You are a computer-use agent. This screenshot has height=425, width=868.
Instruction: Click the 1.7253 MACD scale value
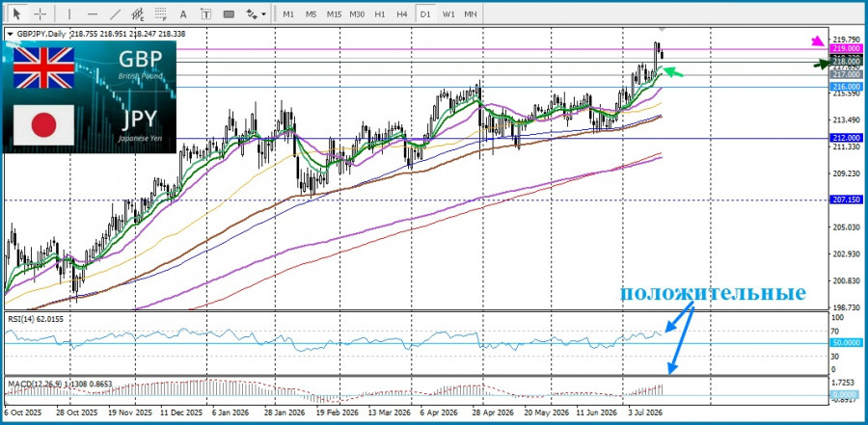(845, 383)
